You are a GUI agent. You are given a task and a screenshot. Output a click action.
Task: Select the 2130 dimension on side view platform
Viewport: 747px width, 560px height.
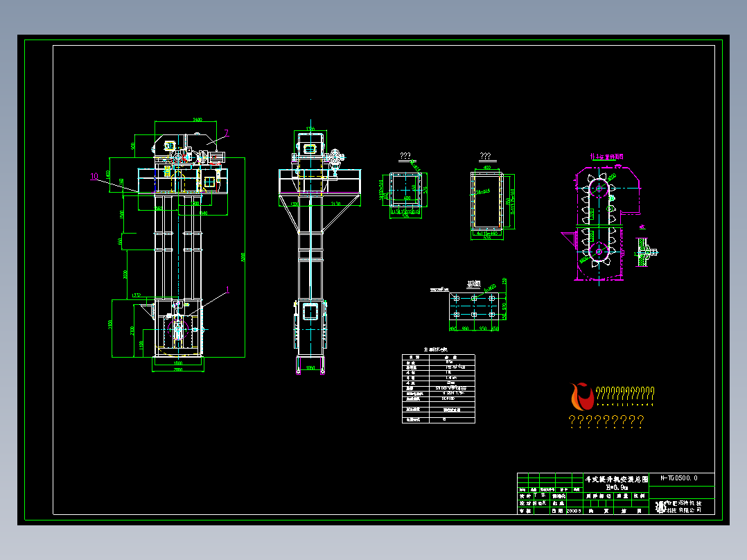tap(335, 204)
